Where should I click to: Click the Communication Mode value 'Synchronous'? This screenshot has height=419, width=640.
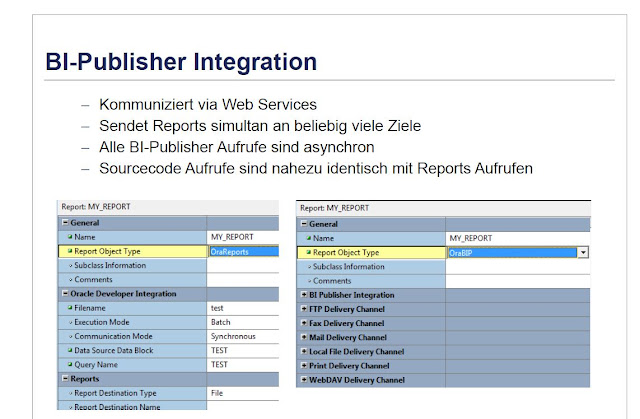pyautogui.click(x=233, y=336)
